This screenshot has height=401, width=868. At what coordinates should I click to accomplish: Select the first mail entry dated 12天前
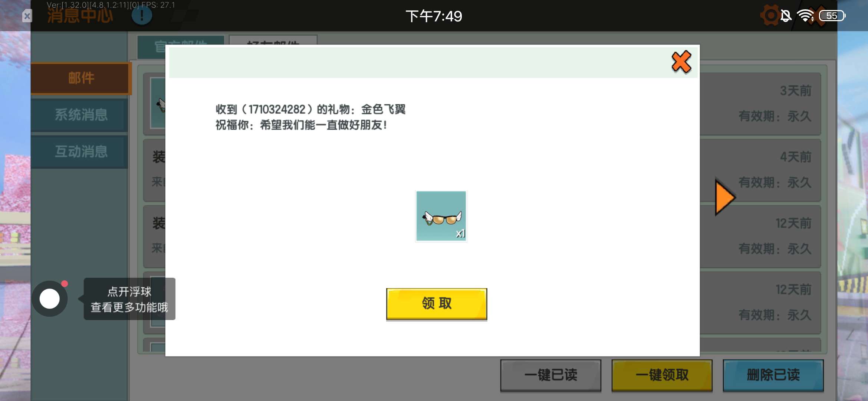760,236
